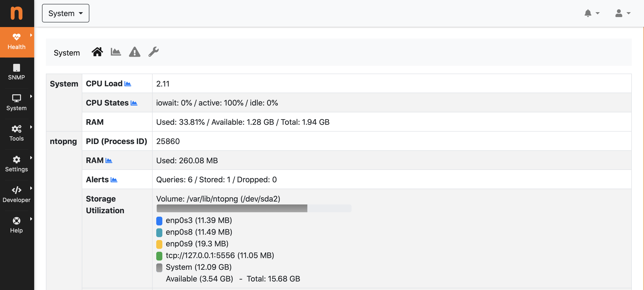Click the yellow enp0s9 color swatch
Viewport: 644px width, 290px height.
pos(159,244)
